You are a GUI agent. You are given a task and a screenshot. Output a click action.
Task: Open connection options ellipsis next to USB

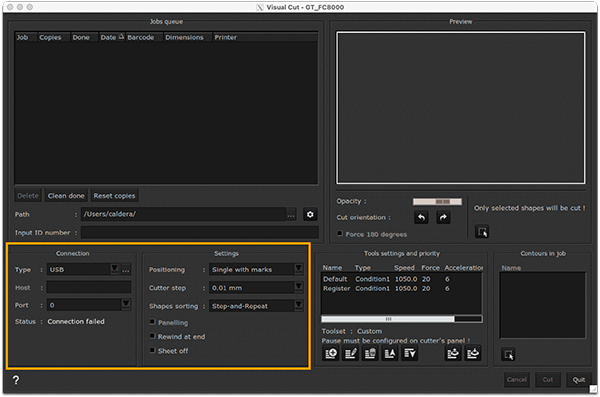126,269
